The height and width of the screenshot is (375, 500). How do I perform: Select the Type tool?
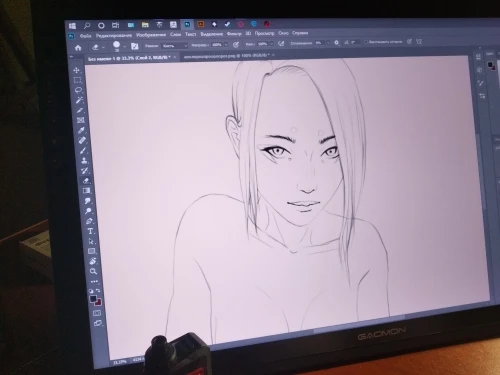coord(90,231)
